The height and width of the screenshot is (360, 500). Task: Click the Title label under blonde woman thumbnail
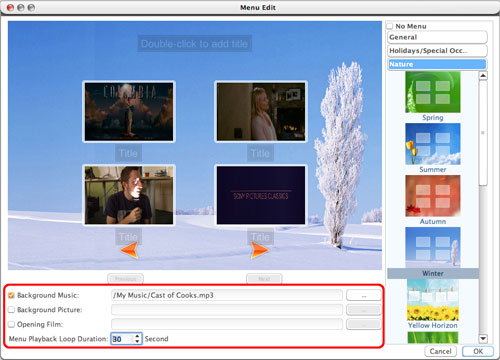260,153
